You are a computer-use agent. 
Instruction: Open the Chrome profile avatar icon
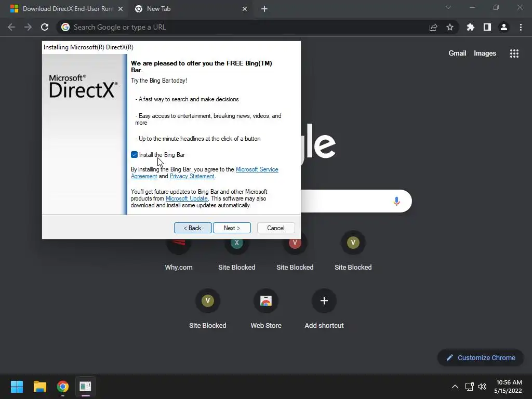tap(504, 27)
